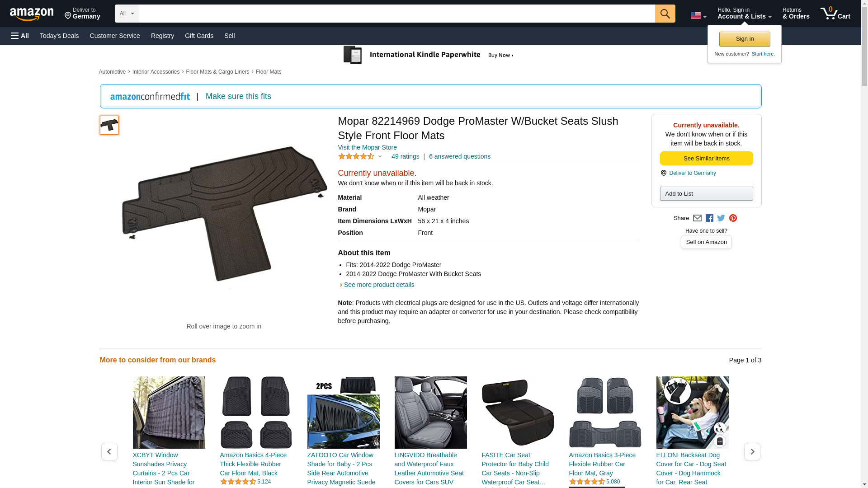Go to previous carousel page arrow
868x488 pixels.
pos(109,451)
